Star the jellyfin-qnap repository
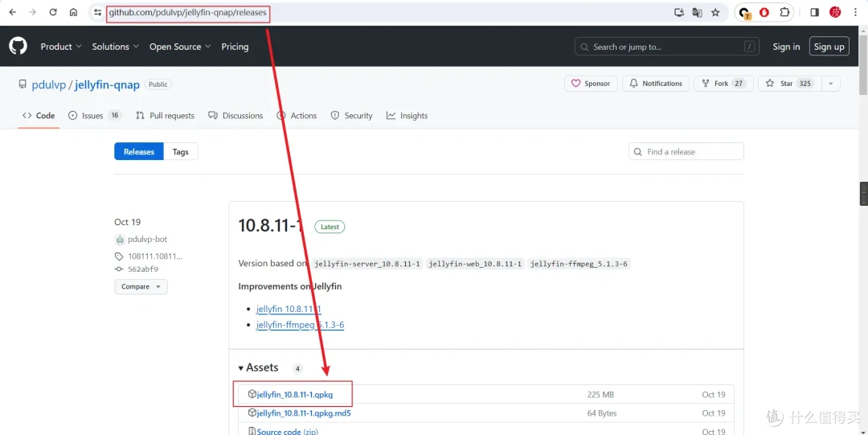Screen dimensions: 868x435 tap(790, 84)
